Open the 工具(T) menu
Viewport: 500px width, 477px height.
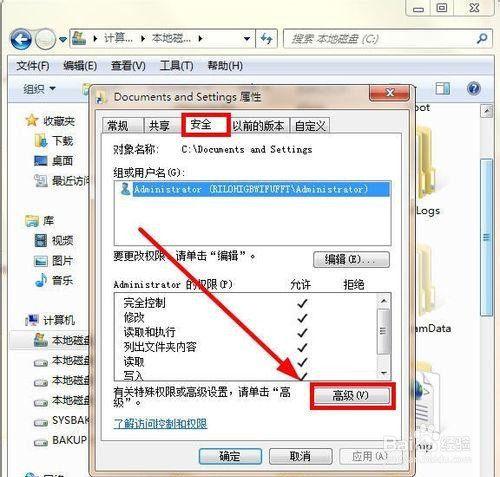coord(176,66)
